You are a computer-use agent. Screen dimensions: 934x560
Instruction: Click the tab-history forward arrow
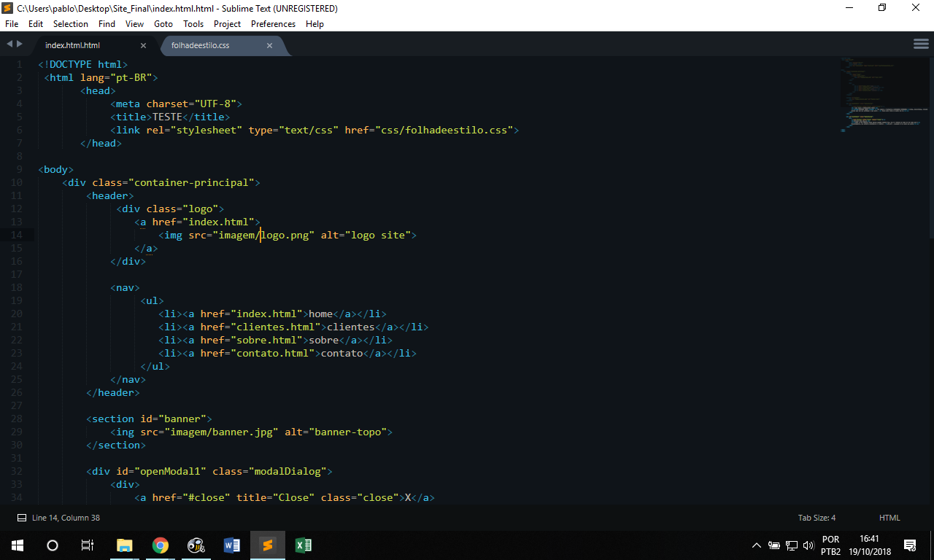pos(20,44)
